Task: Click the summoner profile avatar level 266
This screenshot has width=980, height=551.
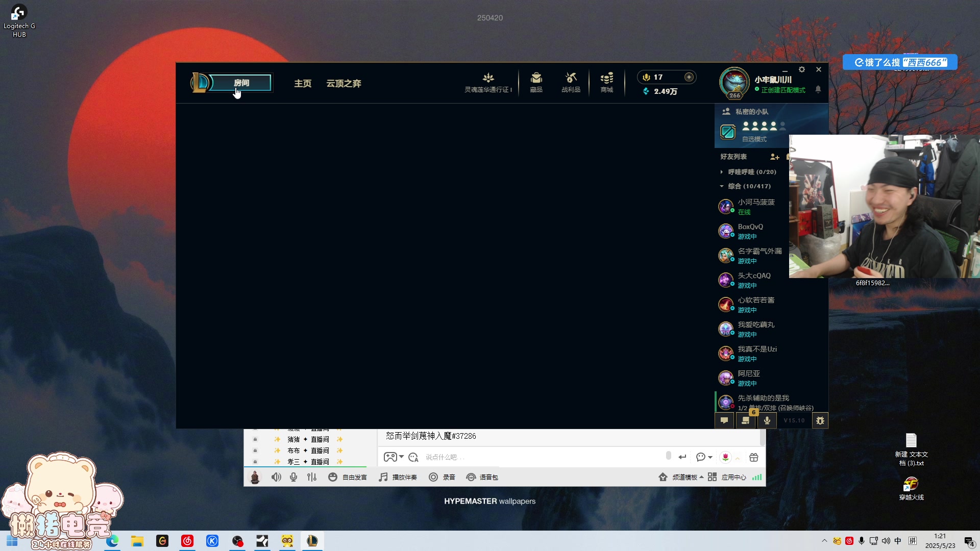Action: click(x=734, y=83)
